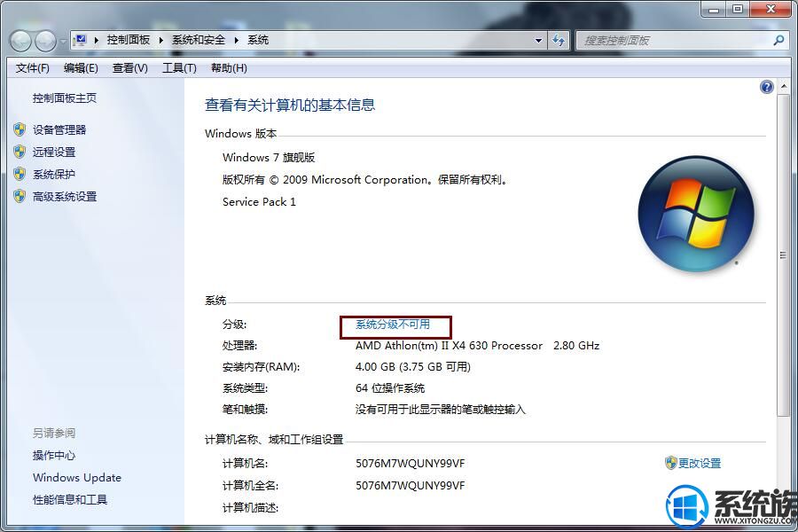The height and width of the screenshot is (532, 798).
Task: Click the 64 位操作系统 value
Action: (x=390, y=388)
